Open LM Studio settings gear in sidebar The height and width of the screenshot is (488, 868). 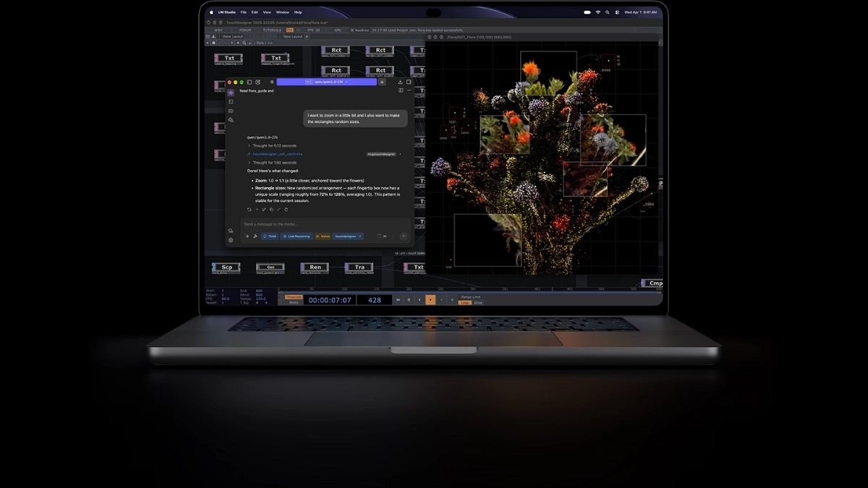coord(231,240)
